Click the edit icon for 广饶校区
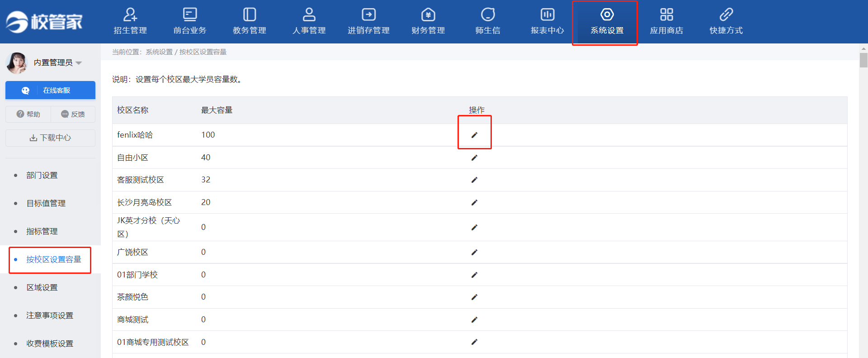This screenshot has width=868, height=358. tap(474, 252)
